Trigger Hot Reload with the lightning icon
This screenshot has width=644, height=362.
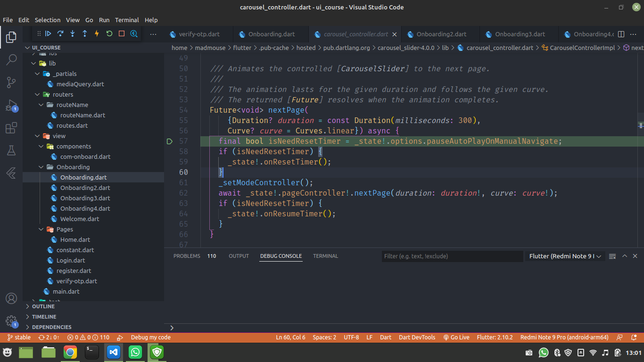(x=96, y=33)
